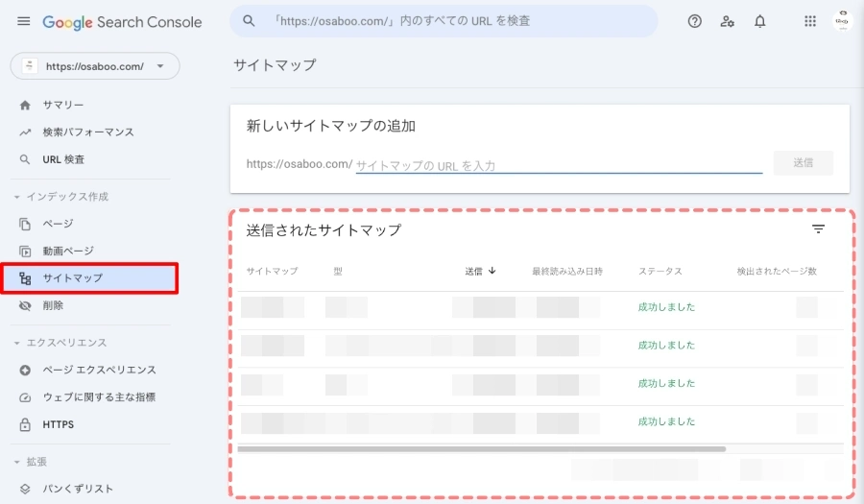Open the property selector https://osaboo.com/
Viewport: 864px width, 504px height.
[95, 66]
